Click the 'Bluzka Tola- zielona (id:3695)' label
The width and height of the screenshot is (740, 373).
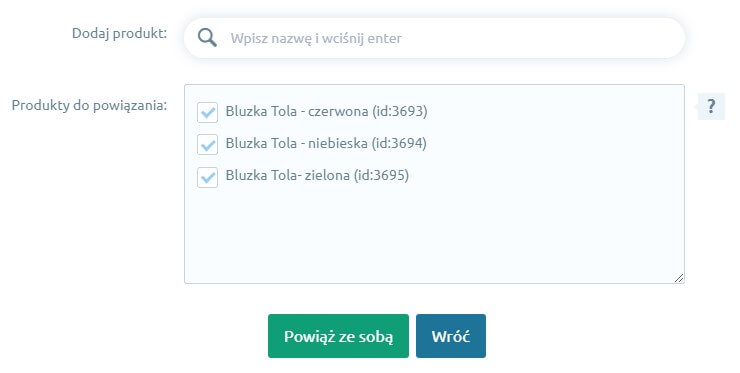tap(317, 176)
